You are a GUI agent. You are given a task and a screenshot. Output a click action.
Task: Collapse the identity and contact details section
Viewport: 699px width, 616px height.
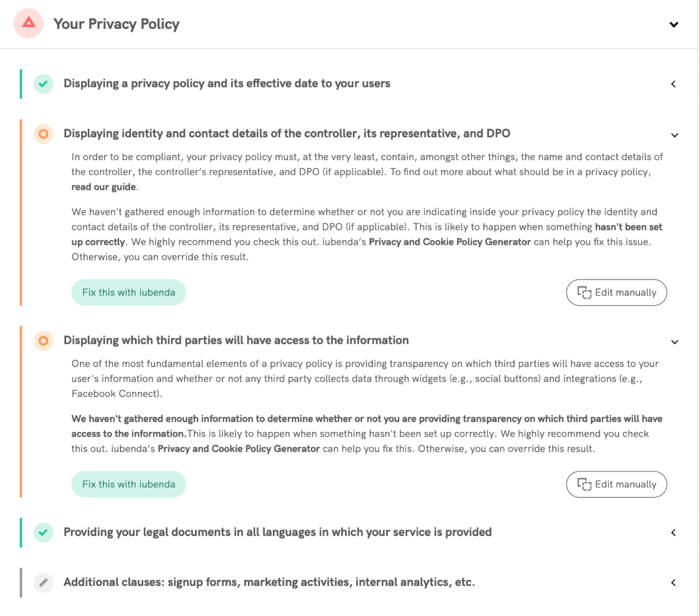pyautogui.click(x=675, y=135)
